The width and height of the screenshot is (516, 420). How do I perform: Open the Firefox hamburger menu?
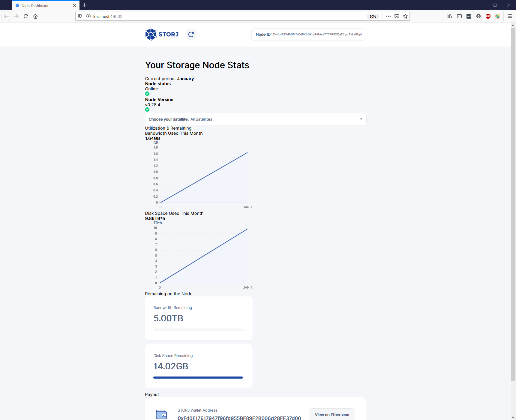click(x=510, y=16)
